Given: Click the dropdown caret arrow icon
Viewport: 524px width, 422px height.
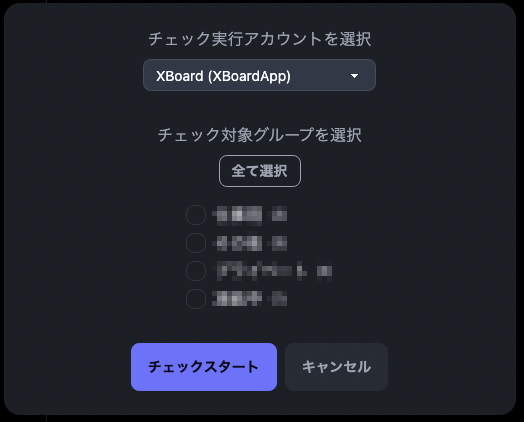Looking at the screenshot, I should pyautogui.click(x=354, y=76).
